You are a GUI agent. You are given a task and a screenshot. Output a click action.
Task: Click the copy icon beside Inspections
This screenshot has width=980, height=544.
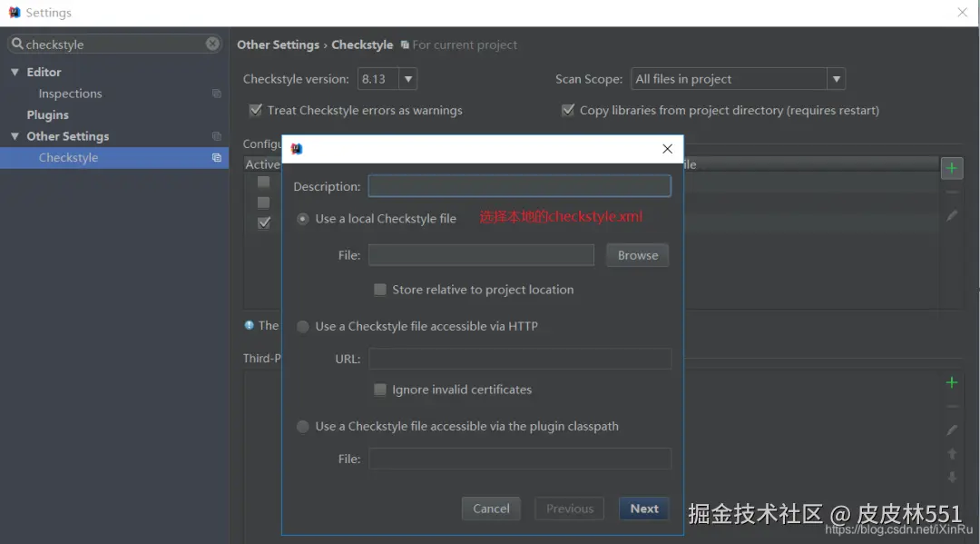pyautogui.click(x=217, y=94)
